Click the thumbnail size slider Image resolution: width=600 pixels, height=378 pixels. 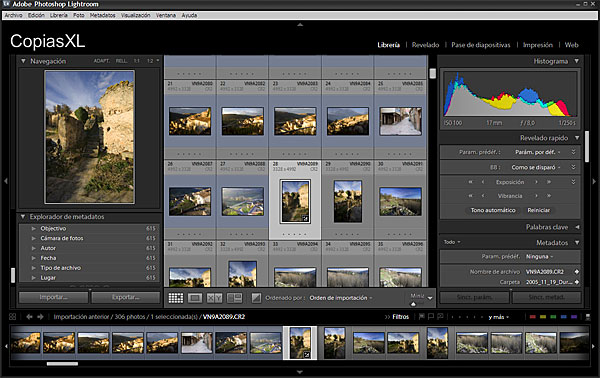click(x=413, y=304)
